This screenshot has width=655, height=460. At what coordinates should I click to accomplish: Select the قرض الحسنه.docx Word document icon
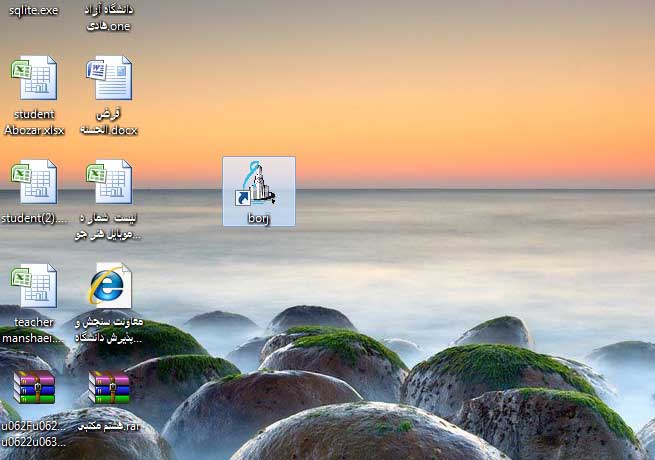[x=109, y=78]
